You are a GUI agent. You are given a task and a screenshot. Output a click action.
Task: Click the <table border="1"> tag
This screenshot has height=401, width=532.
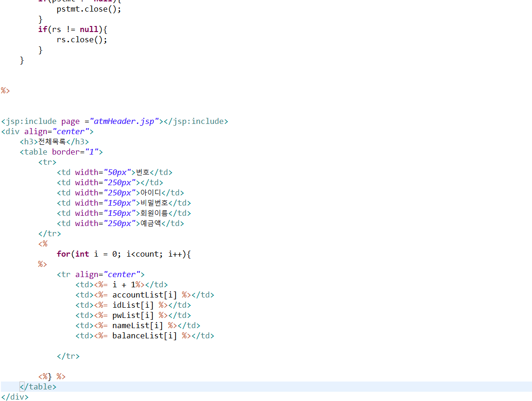tap(61, 152)
